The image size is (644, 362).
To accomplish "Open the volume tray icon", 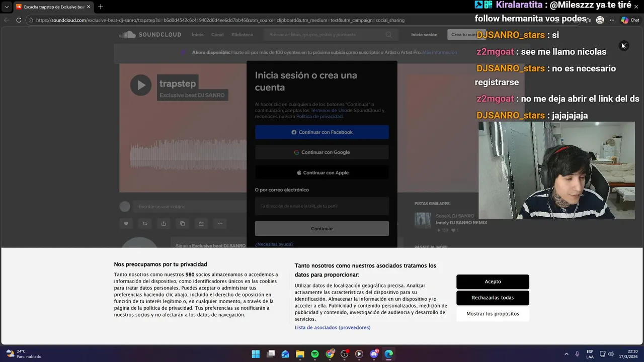I will [611, 354].
